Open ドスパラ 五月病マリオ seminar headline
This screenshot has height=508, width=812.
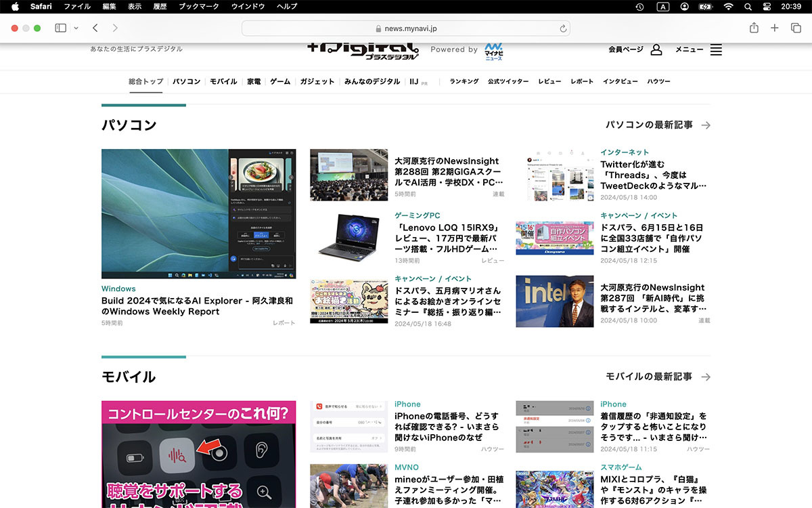tap(449, 301)
